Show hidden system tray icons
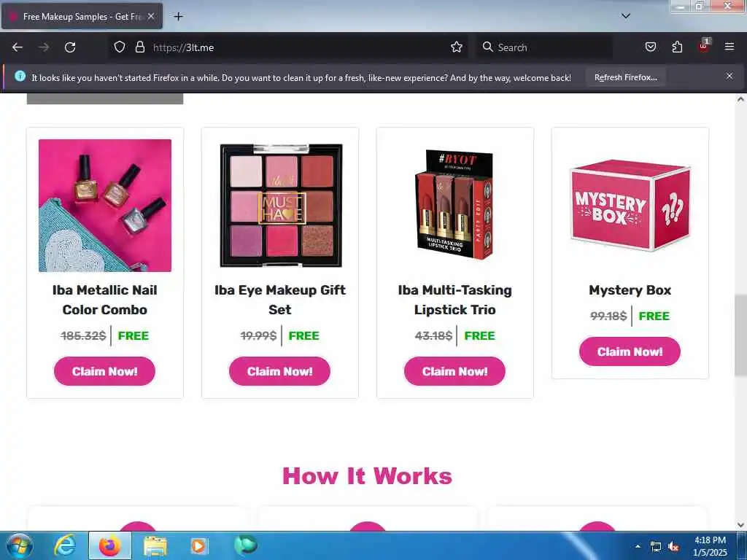Screen dimensions: 747x560 pos(638,546)
